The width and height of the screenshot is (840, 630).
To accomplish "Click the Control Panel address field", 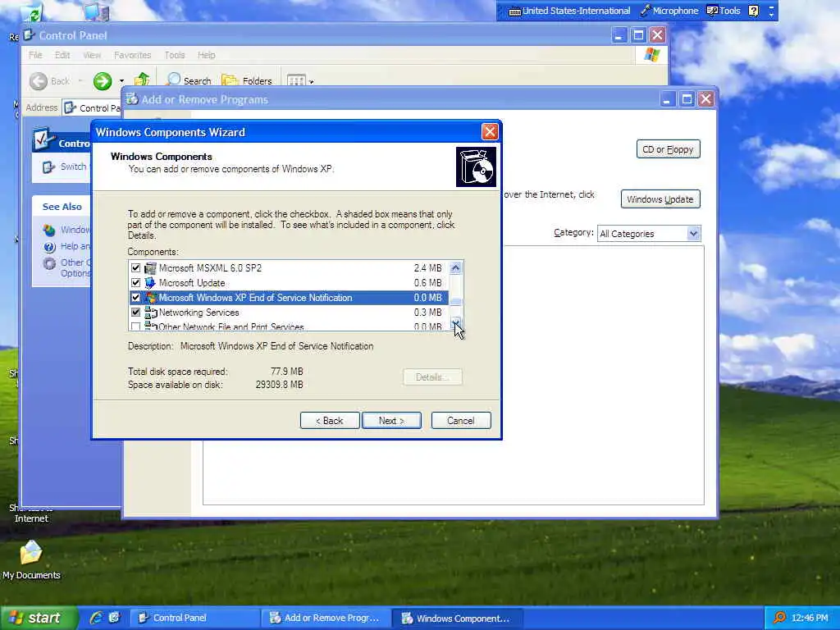I will tap(92, 108).
